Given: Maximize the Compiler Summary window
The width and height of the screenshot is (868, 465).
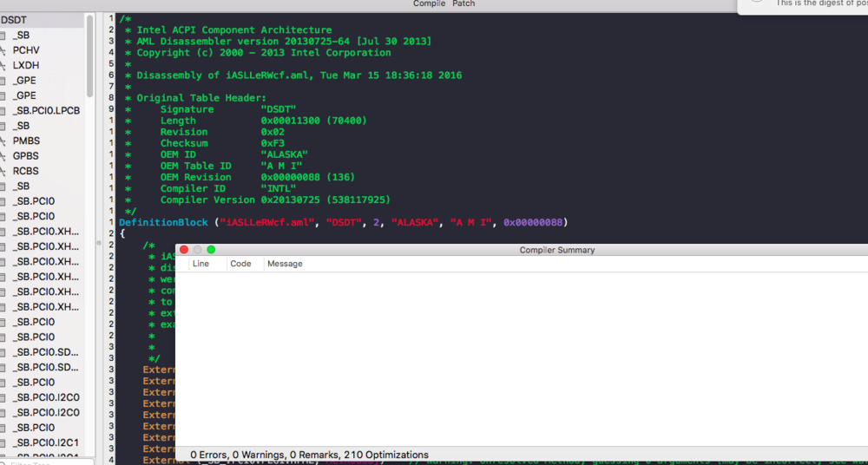Looking at the screenshot, I should (211, 250).
